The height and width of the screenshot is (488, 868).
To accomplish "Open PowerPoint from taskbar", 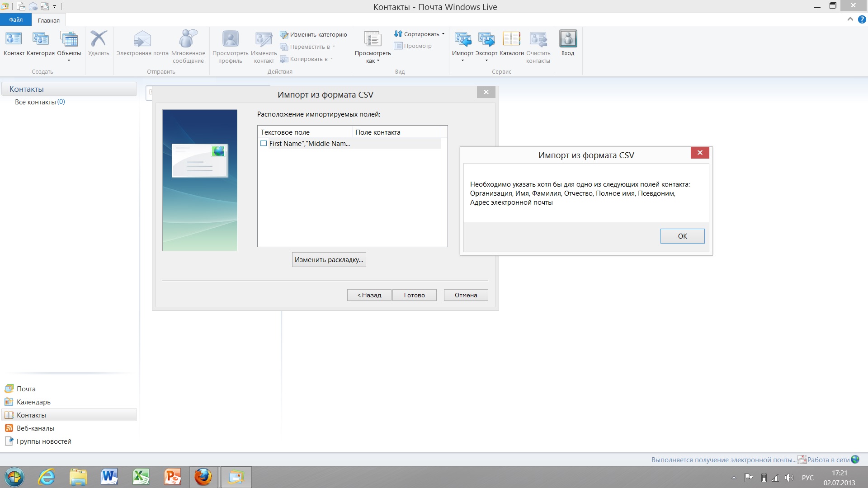I will [x=172, y=477].
